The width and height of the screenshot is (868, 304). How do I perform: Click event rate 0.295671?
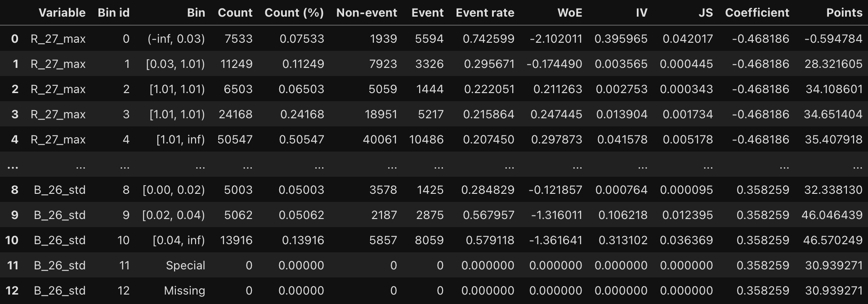point(489,64)
